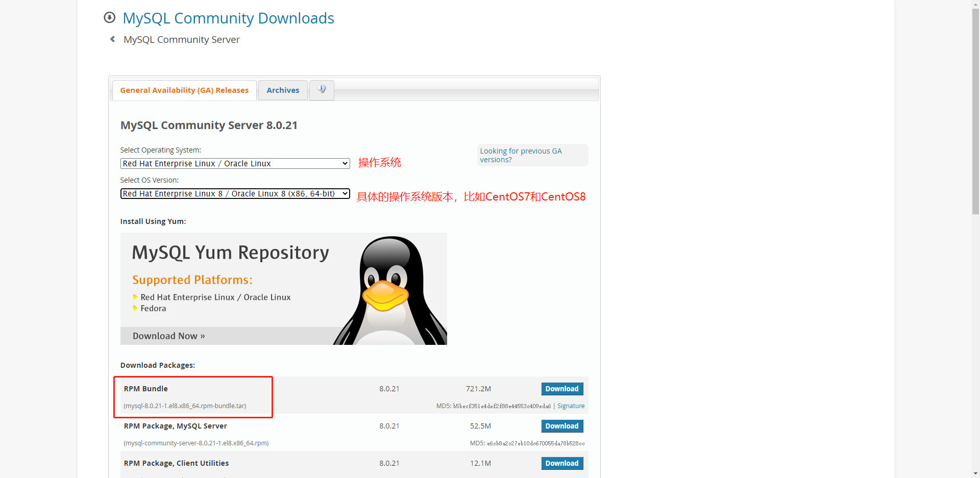Click the download circle icon beside page title
Image resolution: width=980 pixels, height=478 pixels.
point(109,18)
